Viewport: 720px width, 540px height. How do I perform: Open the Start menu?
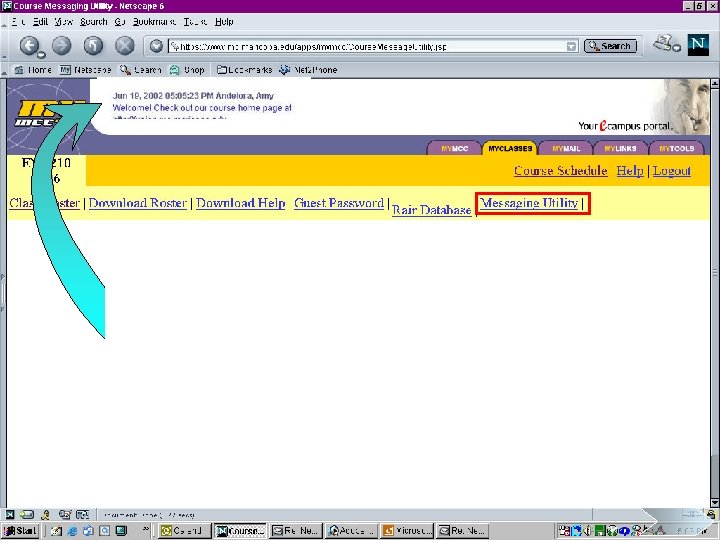pyautogui.click(x=20, y=531)
